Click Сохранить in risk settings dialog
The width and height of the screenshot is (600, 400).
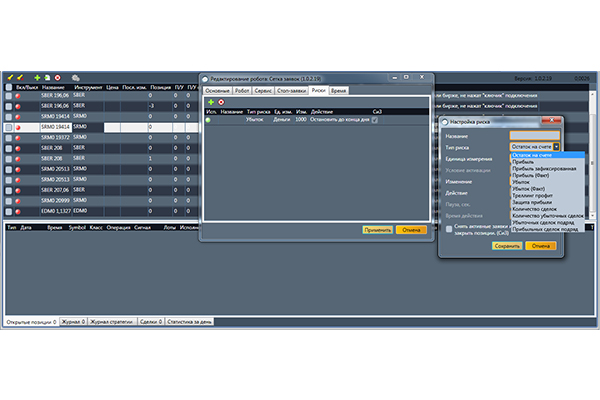click(x=507, y=245)
